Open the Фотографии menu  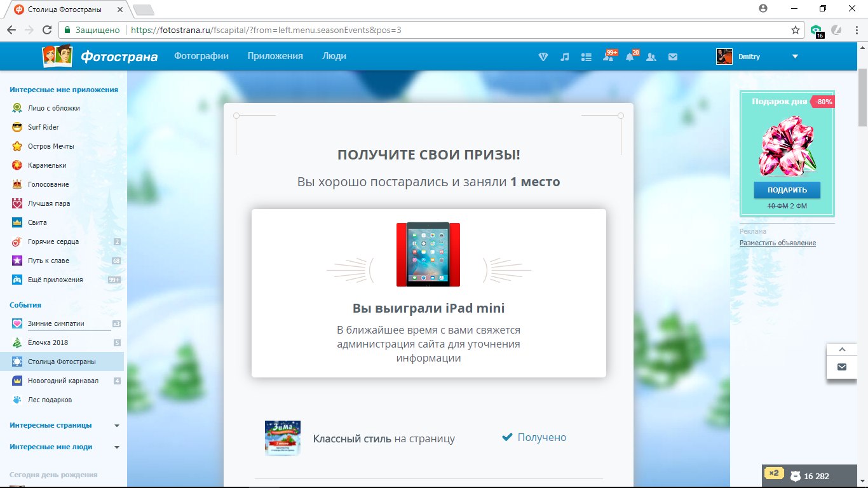[201, 56]
